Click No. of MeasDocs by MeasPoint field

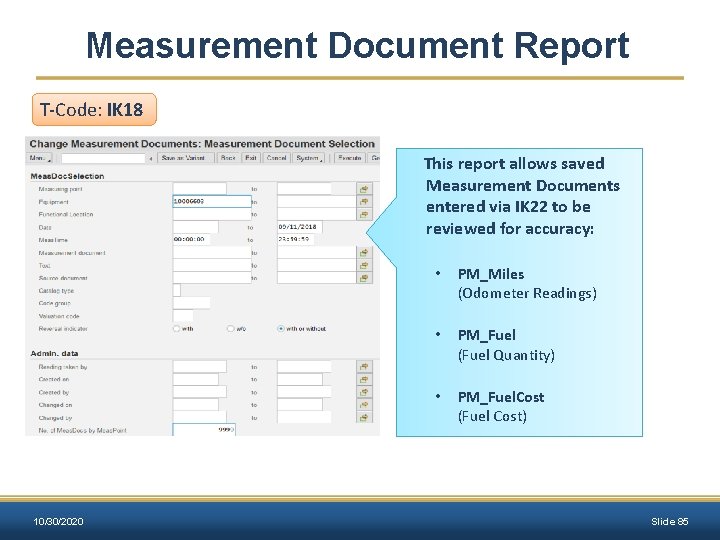pos(204,430)
